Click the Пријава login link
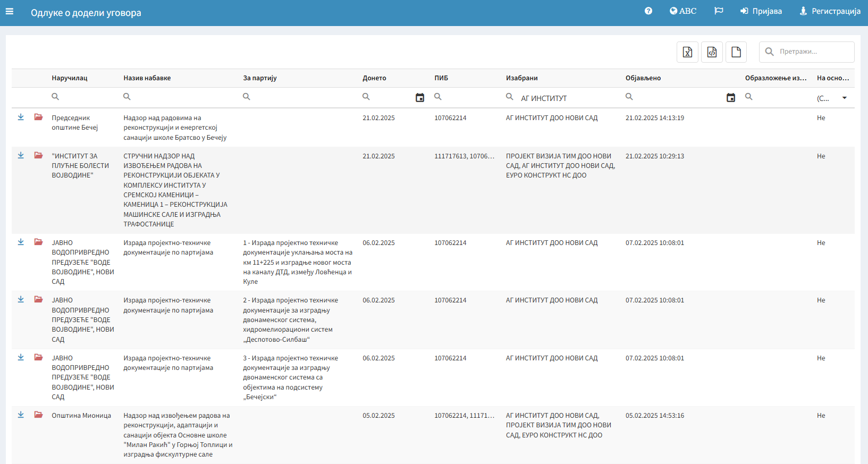The height and width of the screenshot is (464, 868). 761,11
